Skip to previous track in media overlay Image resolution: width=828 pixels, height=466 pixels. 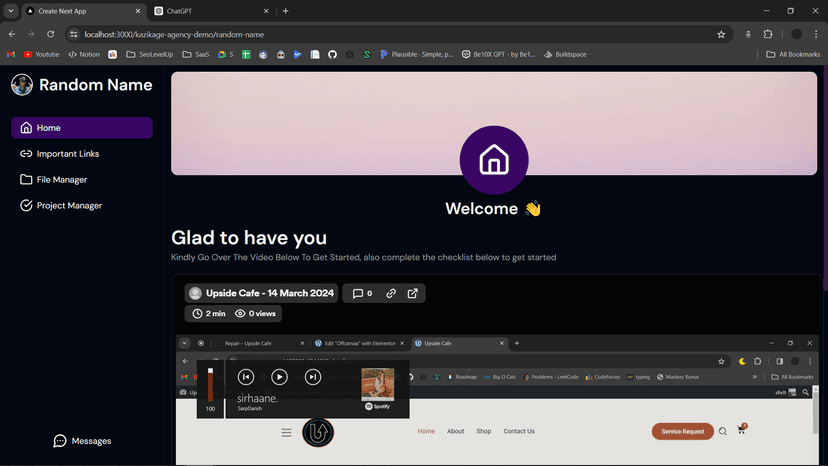(246, 377)
